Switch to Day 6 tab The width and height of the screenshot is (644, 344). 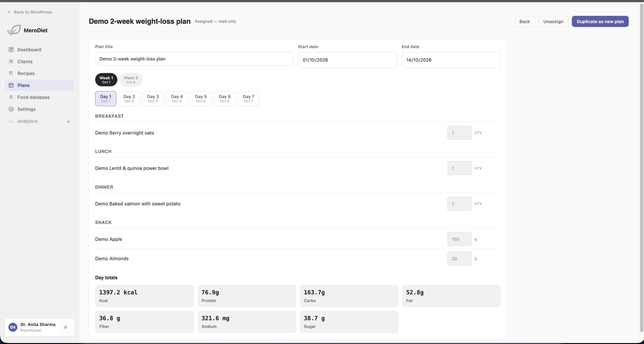click(x=225, y=99)
